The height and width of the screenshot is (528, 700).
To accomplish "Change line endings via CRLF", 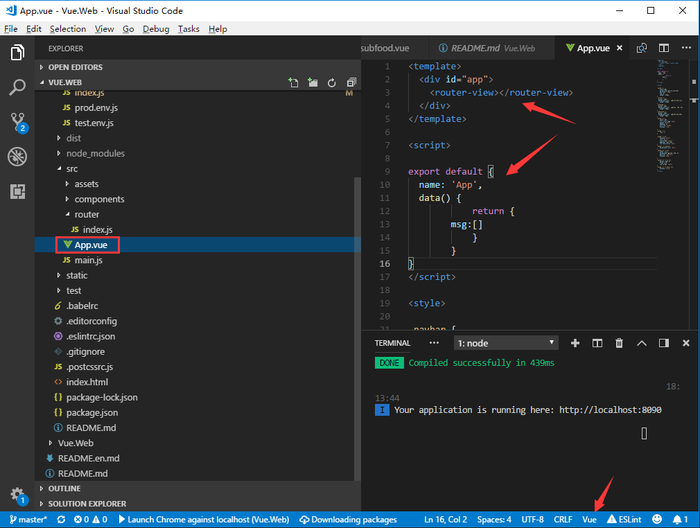I will [563, 520].
